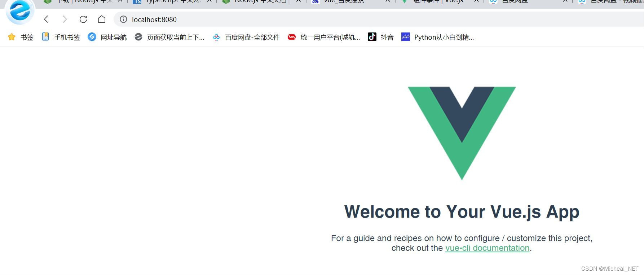644x275 pixels.
Task: Open the 统一用户平台(城轨... bookmark
Action: click(324, 37)
